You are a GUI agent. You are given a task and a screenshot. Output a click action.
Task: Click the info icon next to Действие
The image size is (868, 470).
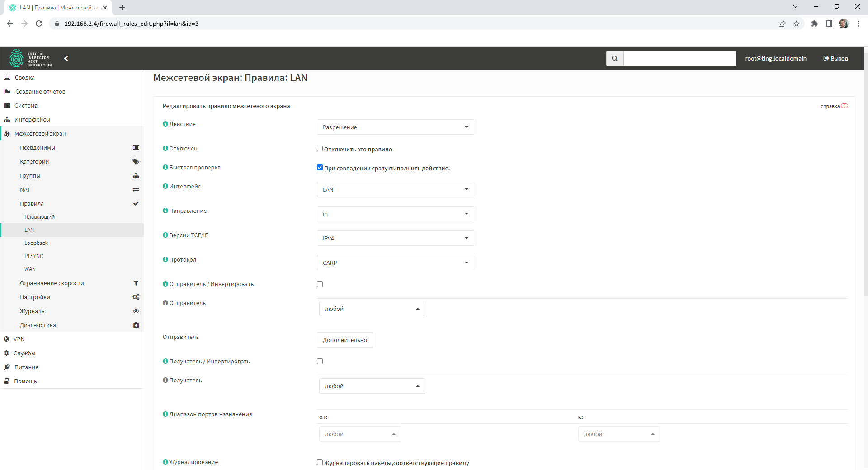tap(165, 124)
